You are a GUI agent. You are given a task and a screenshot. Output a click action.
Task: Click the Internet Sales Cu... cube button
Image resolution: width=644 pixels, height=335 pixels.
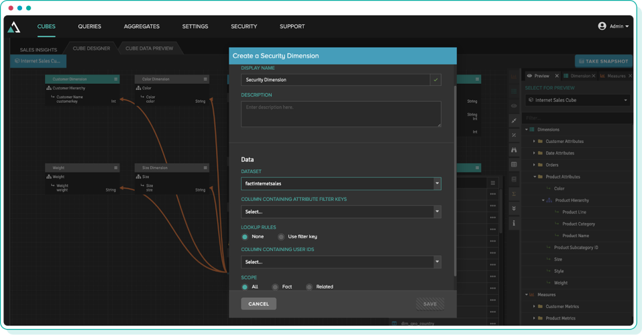(x=38, y=61)
